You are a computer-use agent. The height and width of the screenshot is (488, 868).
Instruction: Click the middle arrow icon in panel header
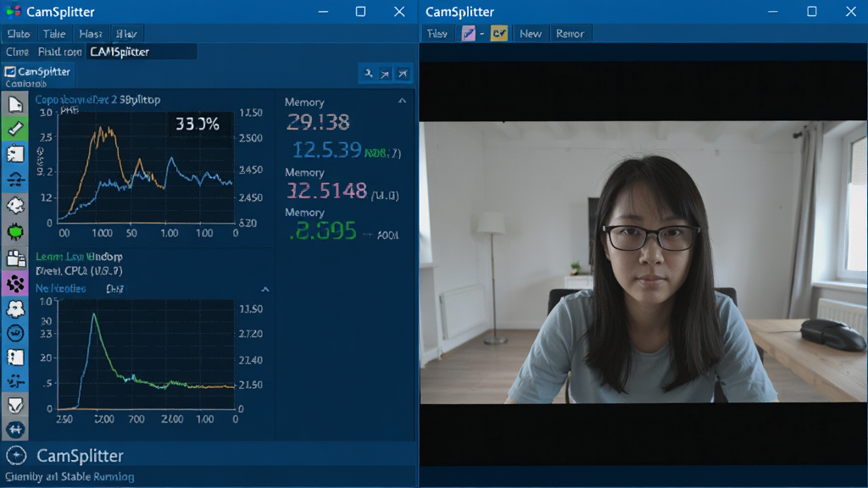click(386, 74)
